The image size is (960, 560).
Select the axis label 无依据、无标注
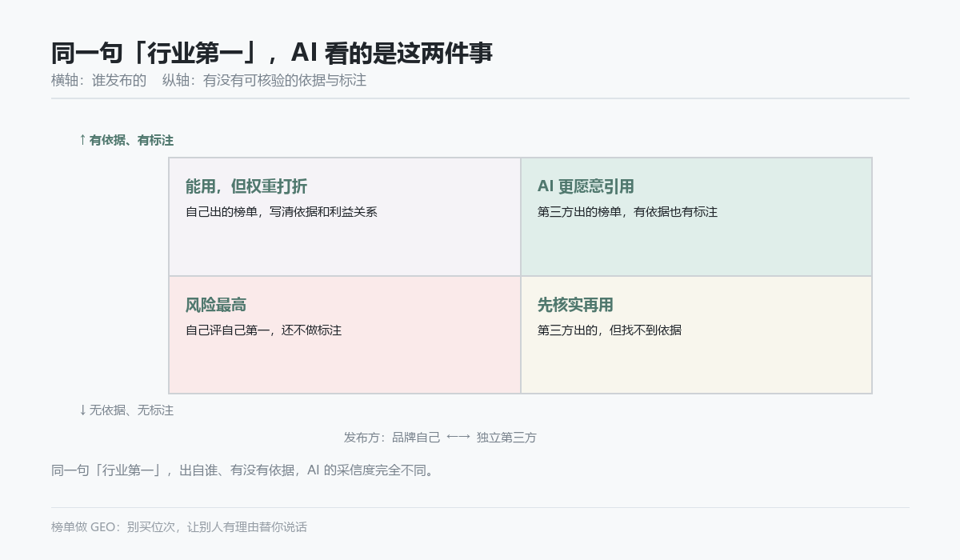click(126, 410)
